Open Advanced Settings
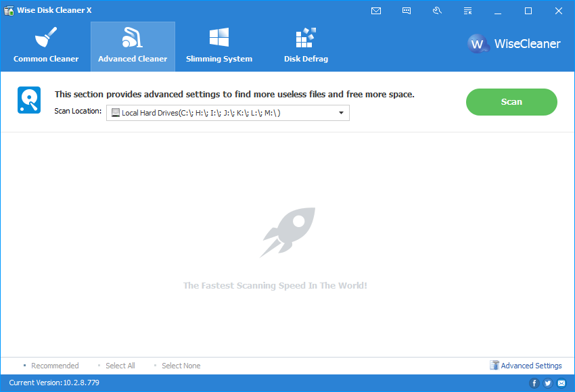575x392 pixels. click(x=526, y=366)
